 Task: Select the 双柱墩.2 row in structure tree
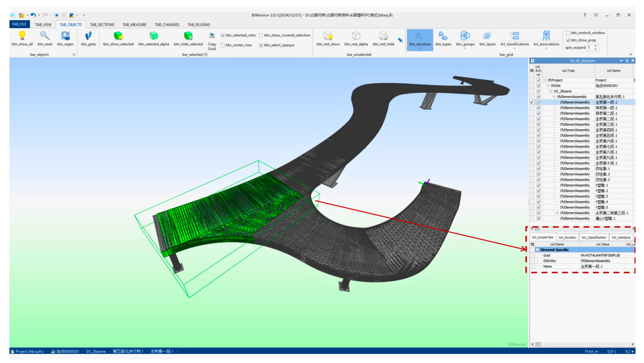pos(602,174)
